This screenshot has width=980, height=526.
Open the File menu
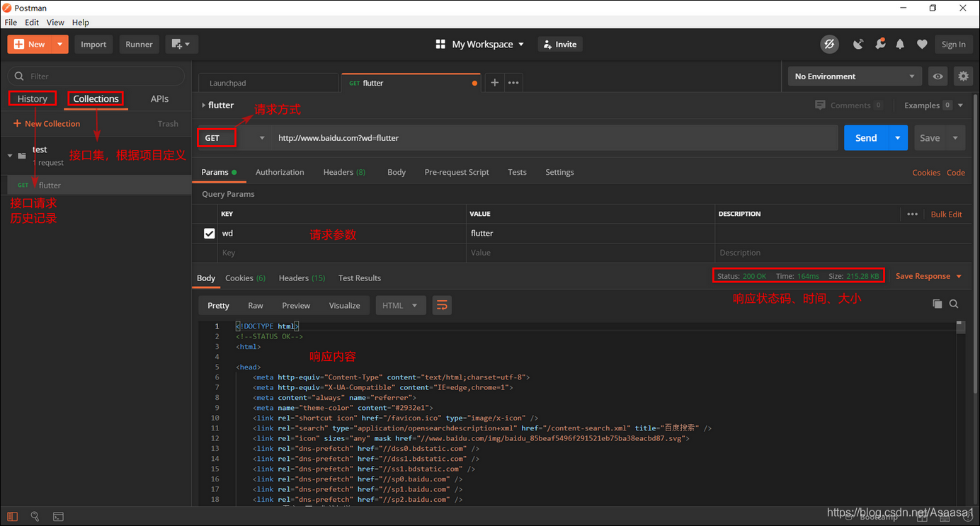[11, 22]
